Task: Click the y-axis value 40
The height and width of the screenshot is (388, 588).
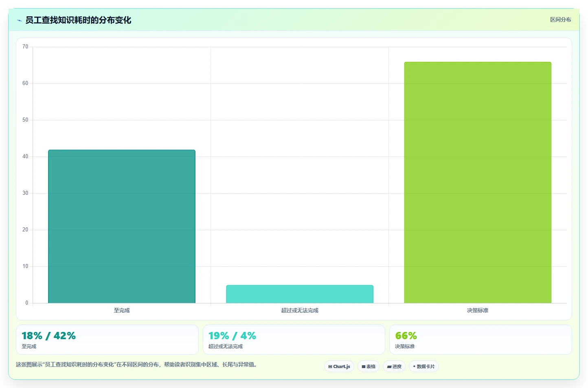Action: pyautogui.click(x=25, y=157)
